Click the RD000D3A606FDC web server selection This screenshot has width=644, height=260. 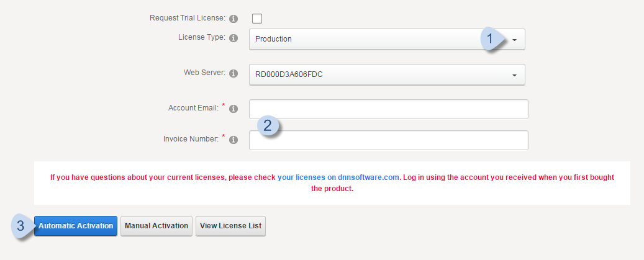tap(373, 74)
